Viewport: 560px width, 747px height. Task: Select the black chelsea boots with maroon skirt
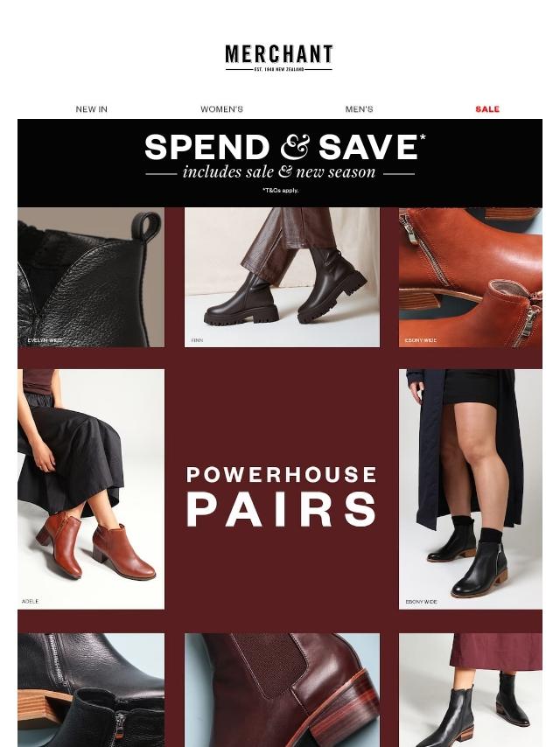click(471, 690)
